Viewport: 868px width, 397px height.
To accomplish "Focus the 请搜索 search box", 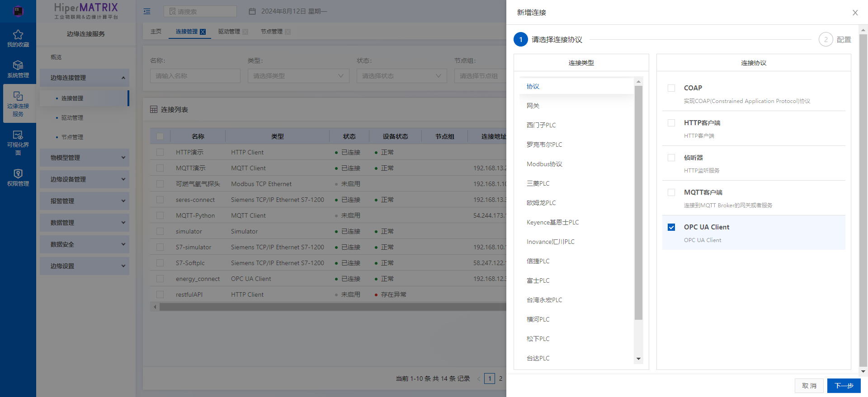I will coord(200,11).
